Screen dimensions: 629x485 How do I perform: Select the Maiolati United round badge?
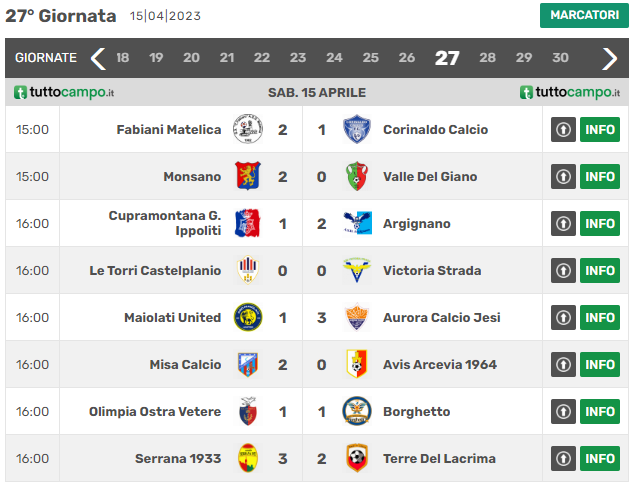[248, 317]
